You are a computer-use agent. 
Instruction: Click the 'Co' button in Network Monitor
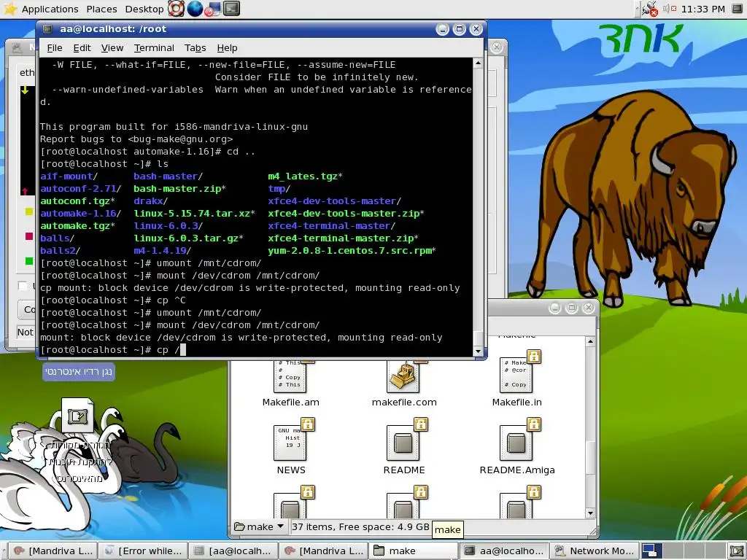point(28,309)
